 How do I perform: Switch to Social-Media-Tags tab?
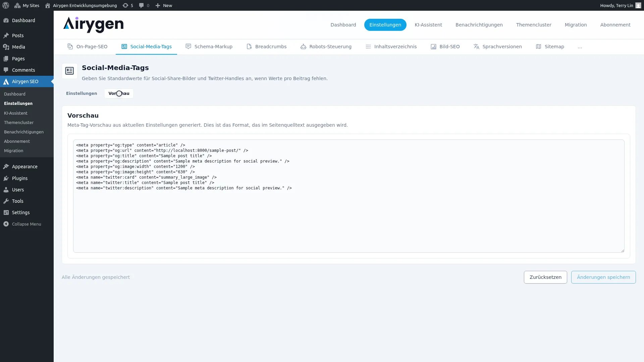pos(146,47)
